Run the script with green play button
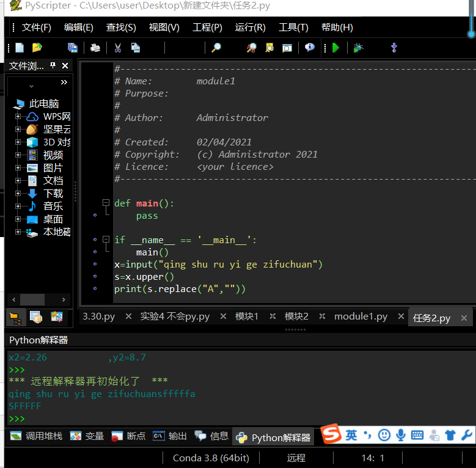The width and height of the screenshot is (476, 468). 335,48
